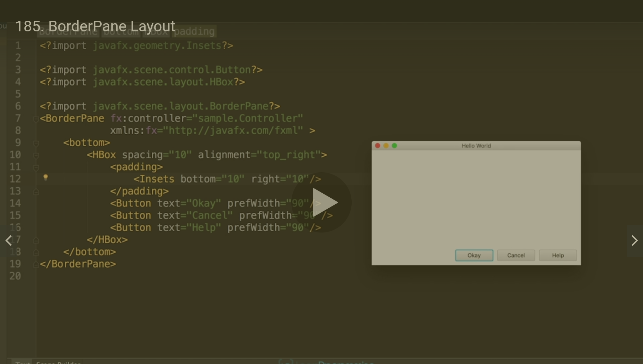643x364 pixels.
Task: Go to the next lecture arrow
Action: tap(634, 241)
